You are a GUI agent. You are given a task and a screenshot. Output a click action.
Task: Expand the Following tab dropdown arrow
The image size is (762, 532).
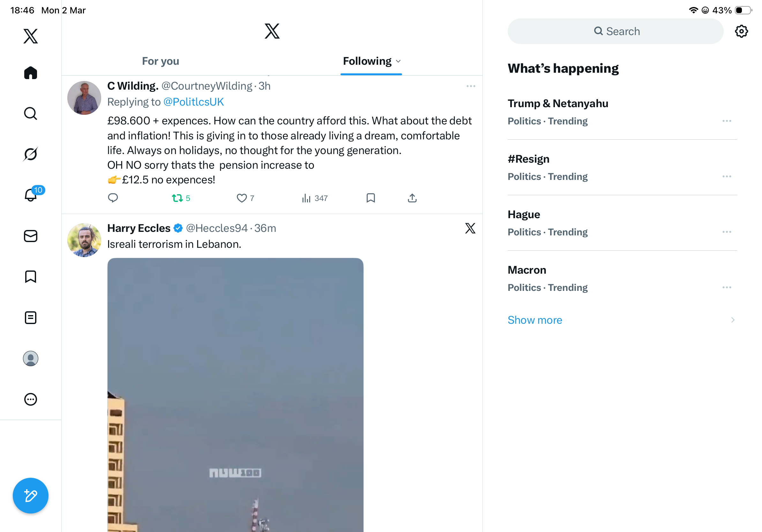398,61
